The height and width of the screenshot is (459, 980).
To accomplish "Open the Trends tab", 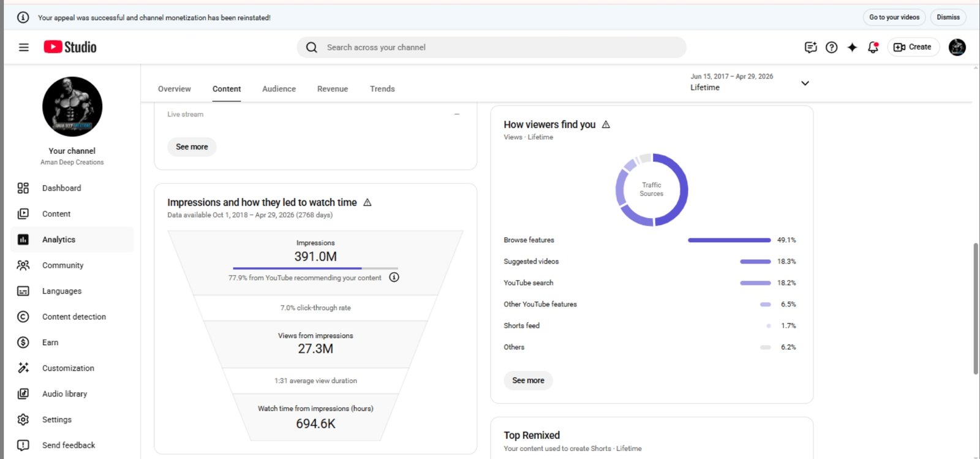I will tap(382, 89).
